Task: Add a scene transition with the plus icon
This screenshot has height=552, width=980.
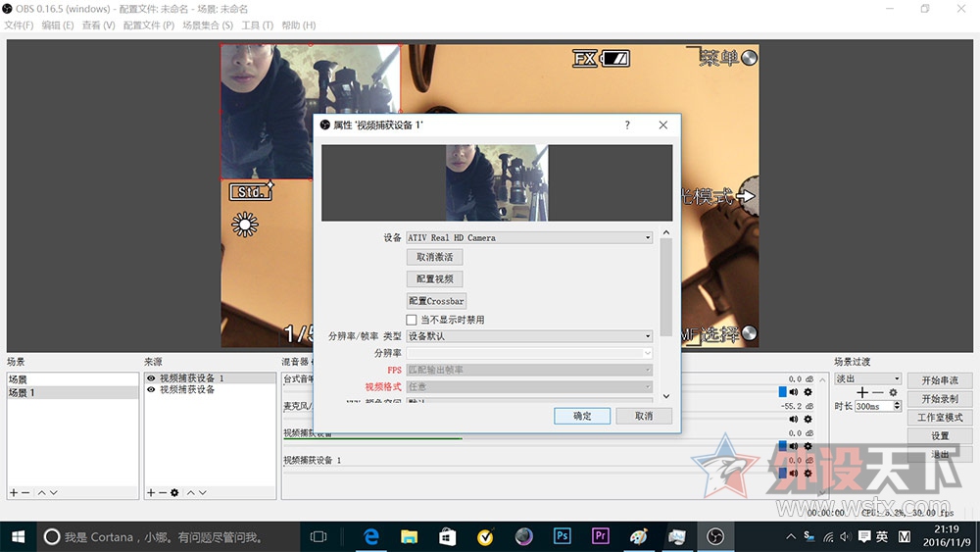Action: pyautogui.click(x=862, y=392)
